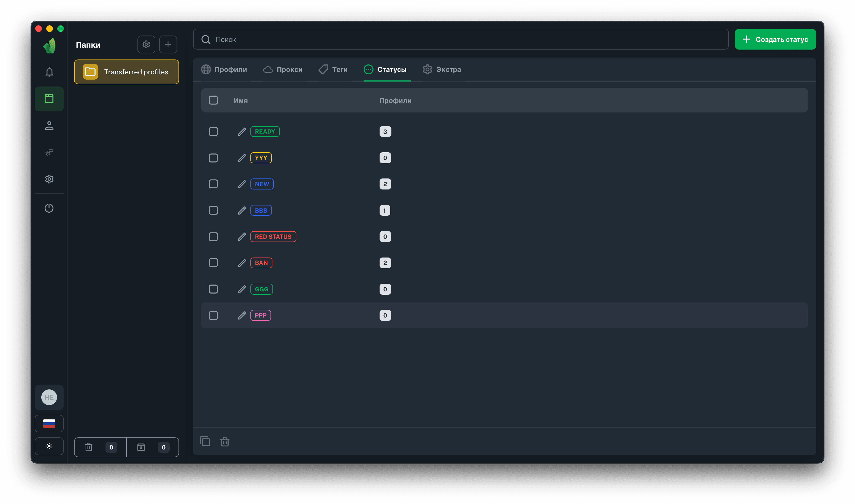Open the team members sidebar icon
855x504 pixels.
[49, 126]
